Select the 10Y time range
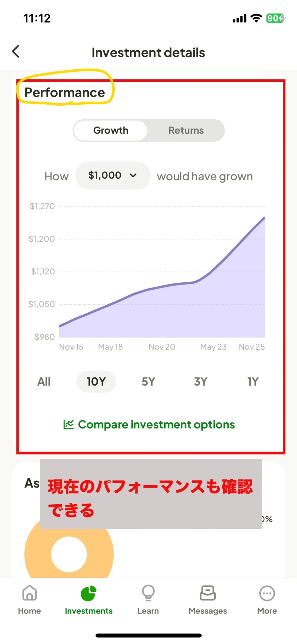The width and height of the screenshot is (297, 644). pyautogui.click(x=96, y=382)
